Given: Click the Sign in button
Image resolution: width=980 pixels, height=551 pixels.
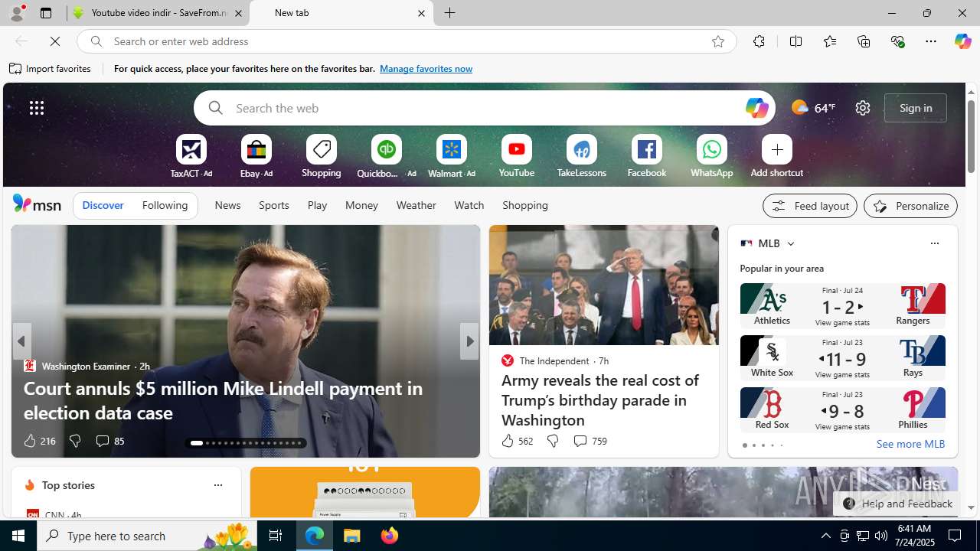Looking at the screenshot, I should pos(916,108).
